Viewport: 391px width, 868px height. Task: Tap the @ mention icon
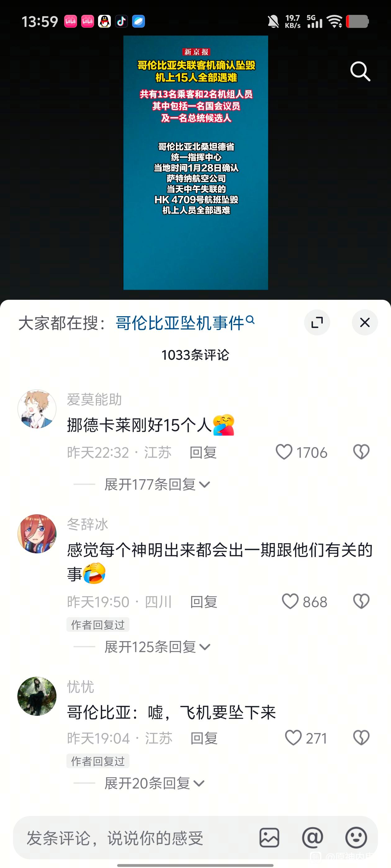pyautogui.click(x=312, y=837)
